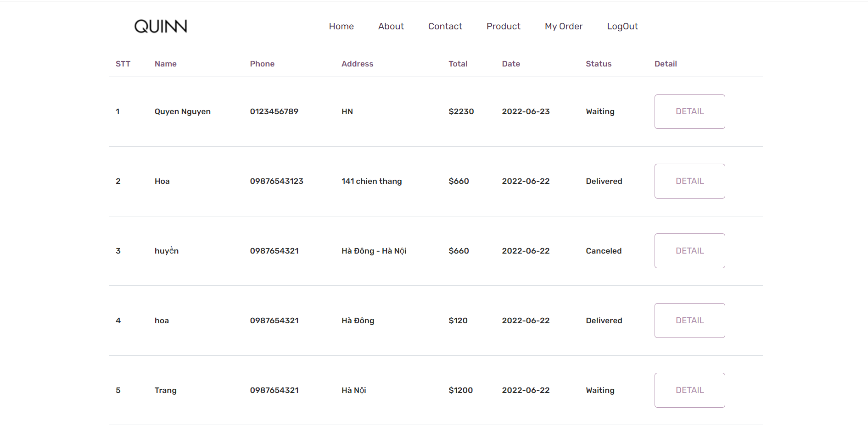Click the Address column header

pyautogui.click(x=357, y=64)
